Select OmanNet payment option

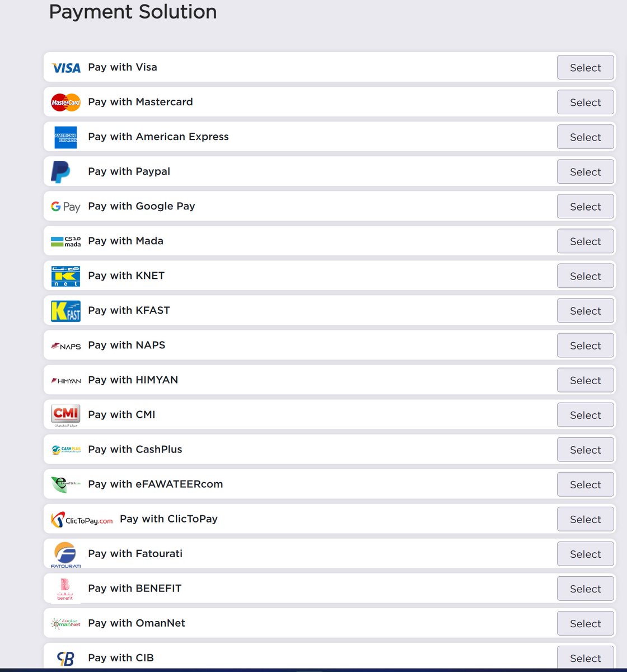click(x=586, y=623)
